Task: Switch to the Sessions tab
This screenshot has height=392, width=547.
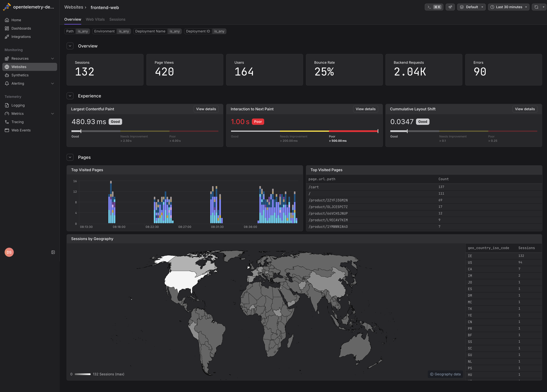Action: (x=117, y=19)
